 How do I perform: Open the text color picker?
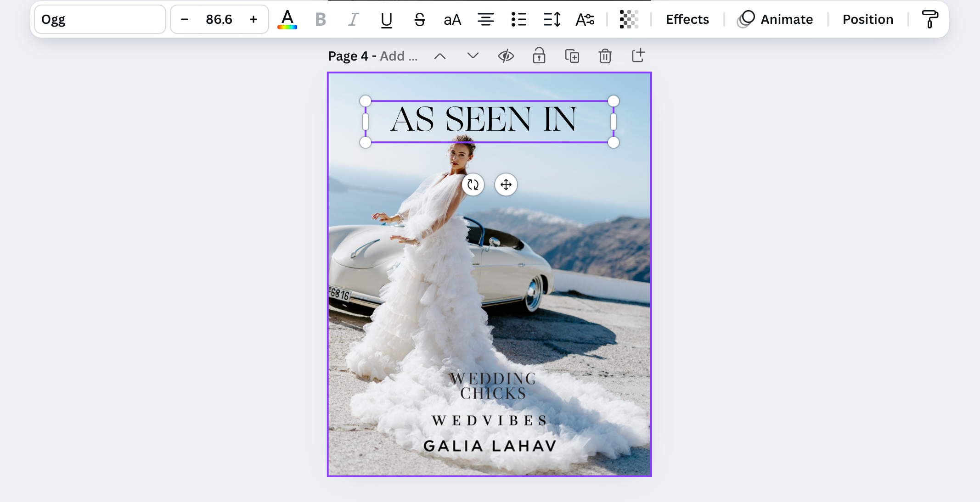pos(287,19)
